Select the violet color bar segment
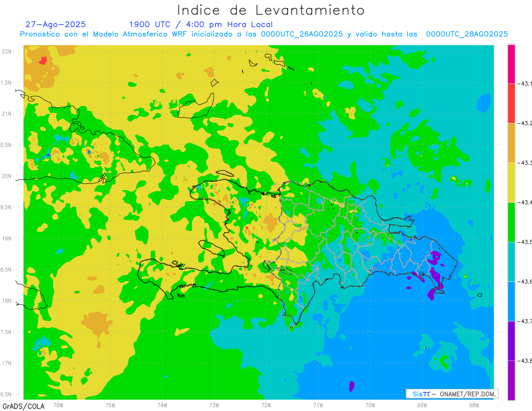This screenshot has height=411, width=532. click(x=511, y=341)
